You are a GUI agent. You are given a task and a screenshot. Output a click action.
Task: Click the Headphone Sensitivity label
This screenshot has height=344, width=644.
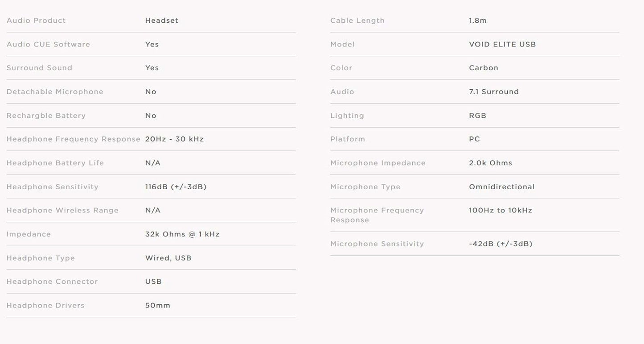[53, 187]
